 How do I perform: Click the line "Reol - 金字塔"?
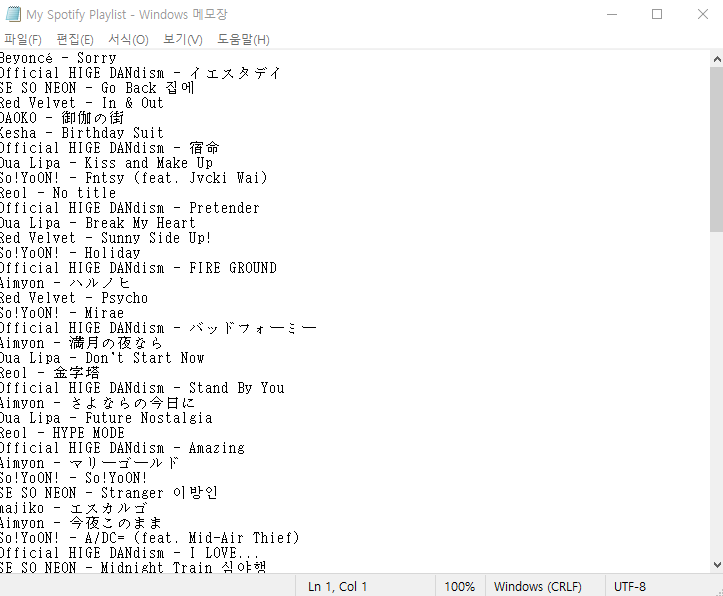click(x=50, y=373)
